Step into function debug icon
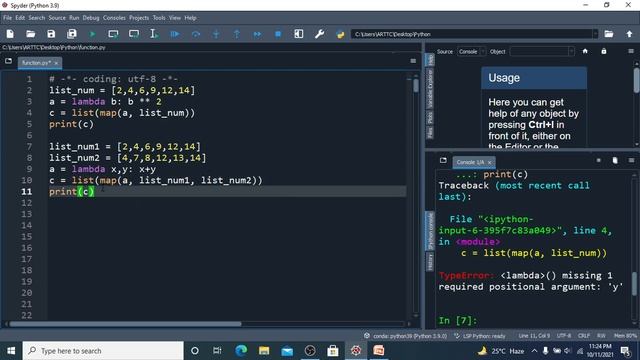Screen dimensions: 640x360 (216, 34)
